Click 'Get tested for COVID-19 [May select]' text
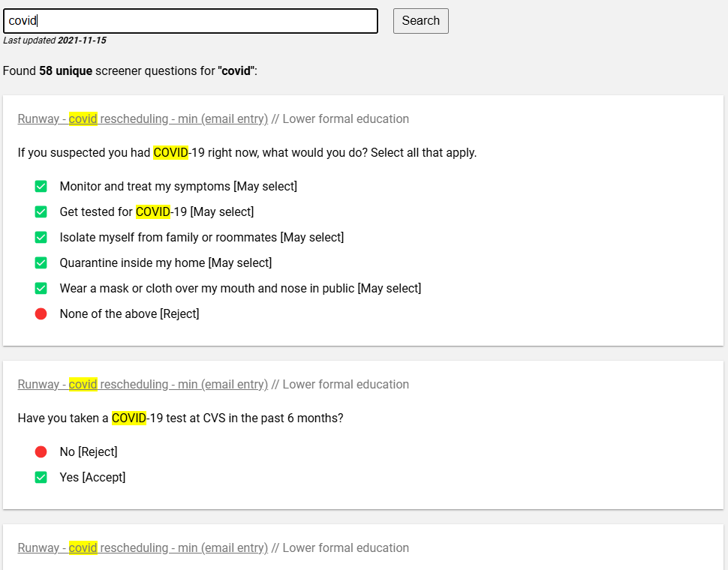This screenshot has width=728, height=570. click(156, 212)
